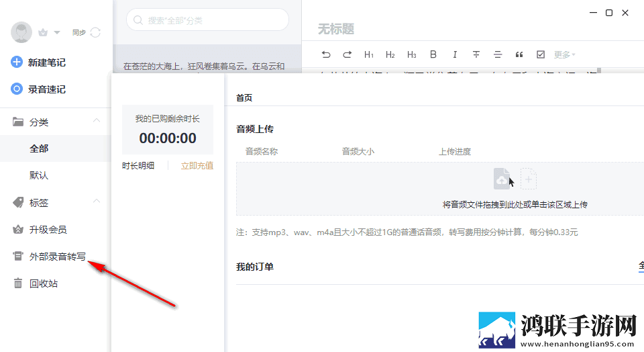Image resolution: width=644 pixels, height=352 pixels.
Task: Click the 分类 folder icon
Action: (17, 122)
